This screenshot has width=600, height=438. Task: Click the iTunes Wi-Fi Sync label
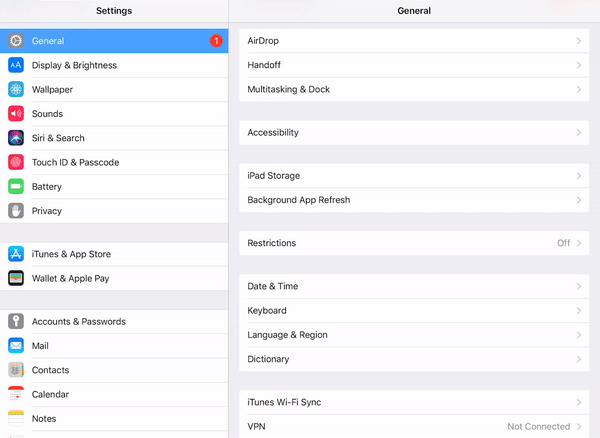click(x=284, y=402)
